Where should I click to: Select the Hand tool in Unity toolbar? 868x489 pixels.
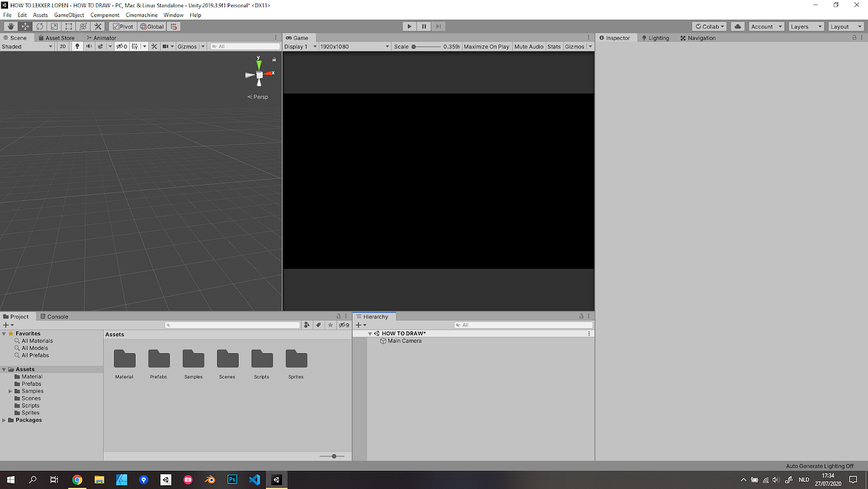click(11, 27)
